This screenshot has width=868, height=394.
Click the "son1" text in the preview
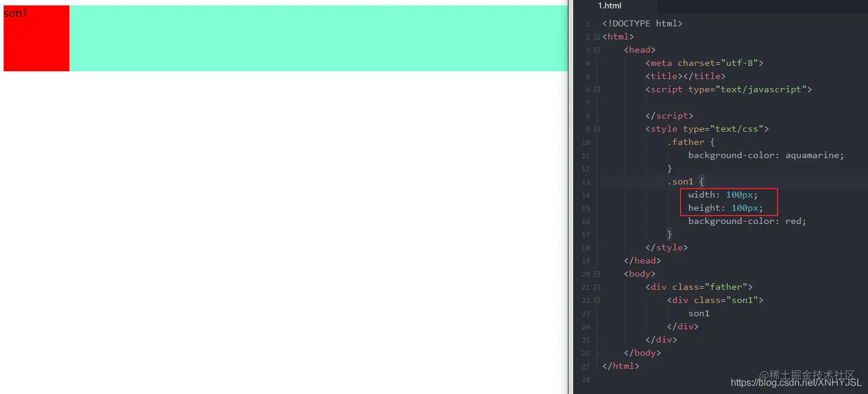coord(16,13)
